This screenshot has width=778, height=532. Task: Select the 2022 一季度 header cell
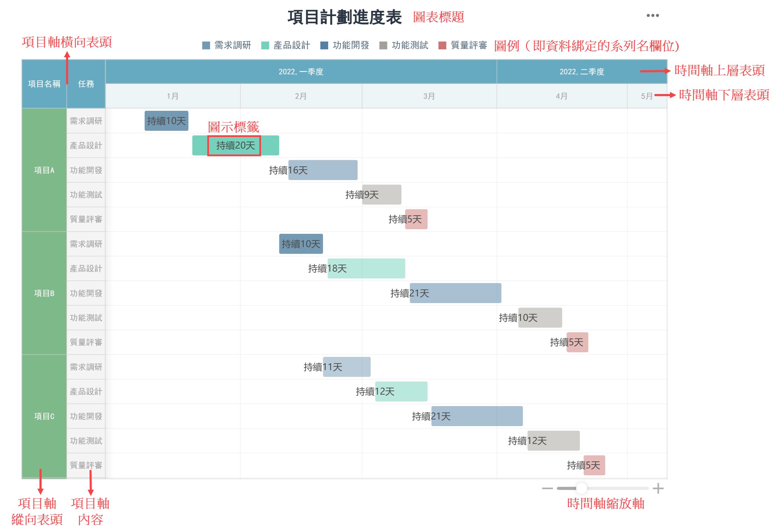click(301, 72)
